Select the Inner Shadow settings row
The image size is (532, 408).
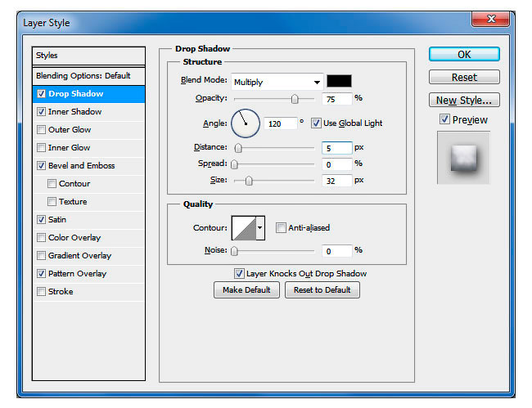89,111
